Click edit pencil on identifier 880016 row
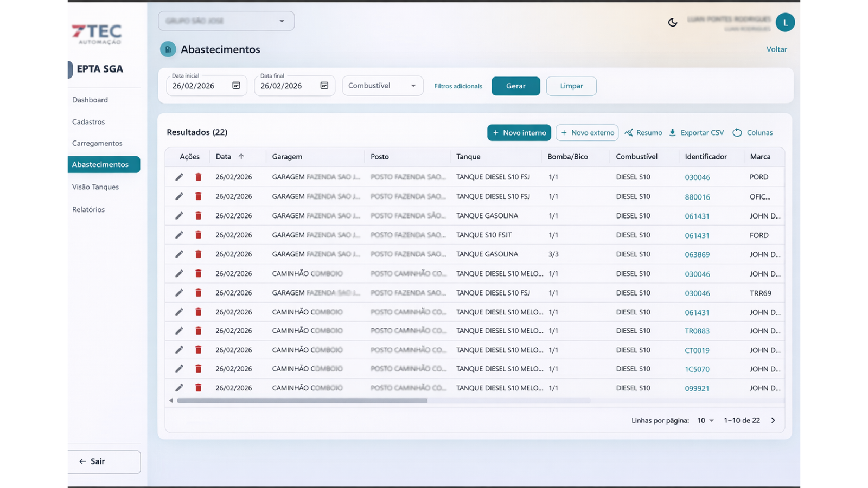Viewport: 868px width, 488px height. tap(179, 196)
